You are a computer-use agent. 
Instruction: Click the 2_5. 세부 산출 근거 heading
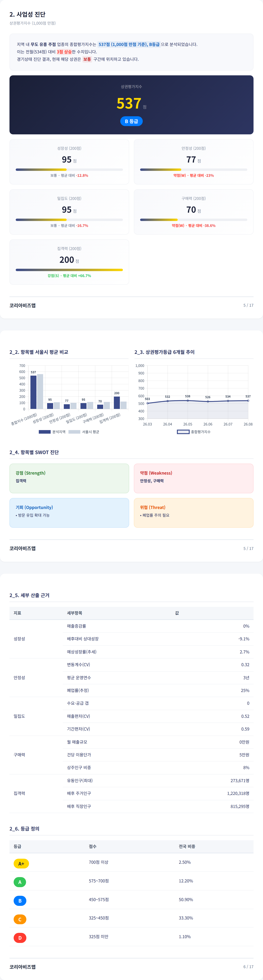pyautogui.click(x=29, y=595)
